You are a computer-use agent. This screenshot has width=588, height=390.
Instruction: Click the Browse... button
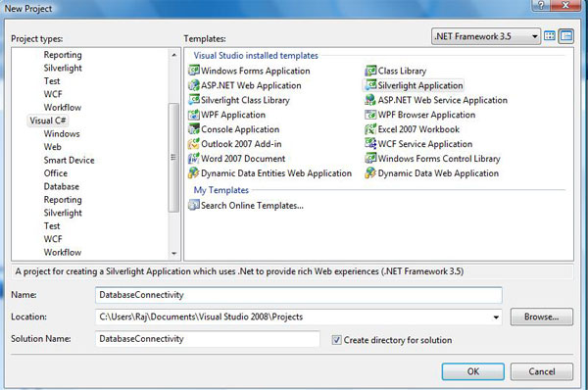pyautogui.click(x=542, y=317)
